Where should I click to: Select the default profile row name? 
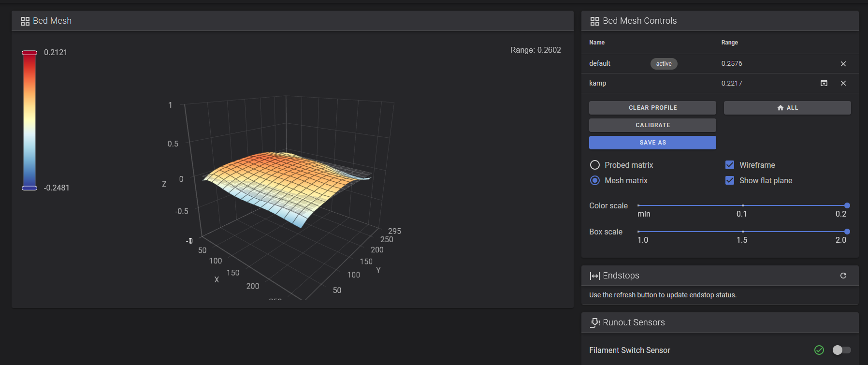600,63
